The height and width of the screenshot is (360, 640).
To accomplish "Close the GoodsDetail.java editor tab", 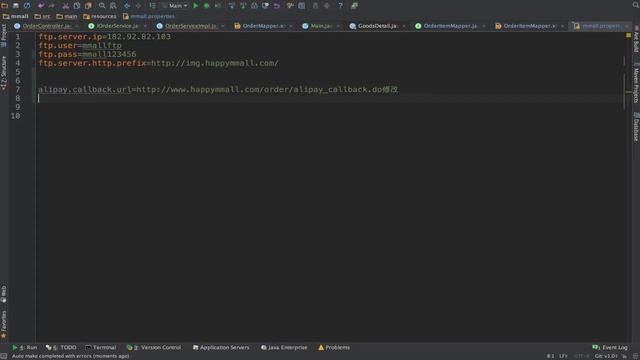I will (404, 26).
